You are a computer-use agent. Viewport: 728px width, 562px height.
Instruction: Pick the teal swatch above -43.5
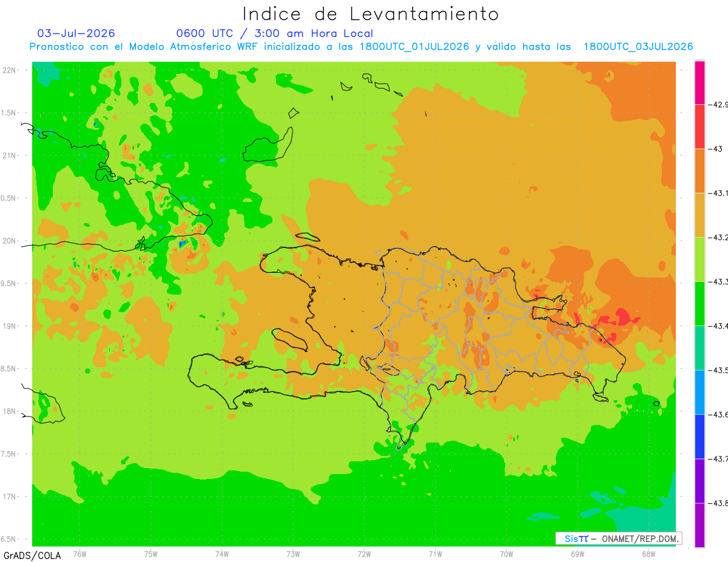pyautogui.click(x=699, y=347)
